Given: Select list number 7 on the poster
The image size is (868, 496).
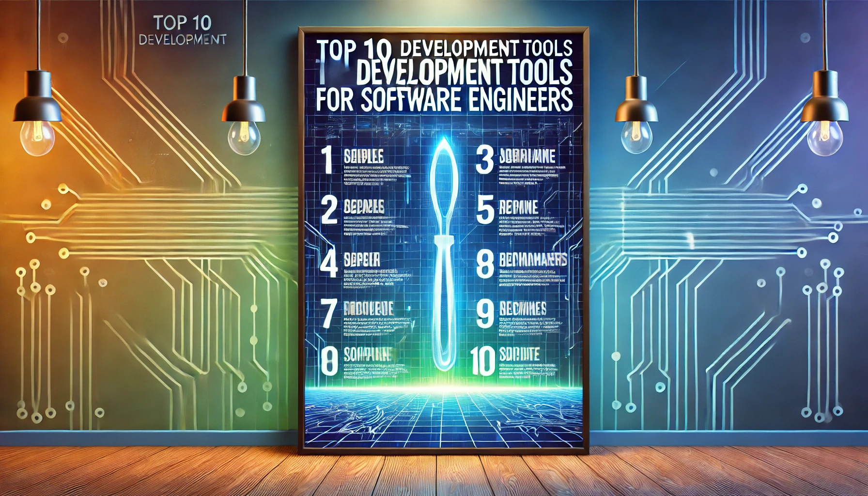Looking at the screenshot, I should point(329,313).
